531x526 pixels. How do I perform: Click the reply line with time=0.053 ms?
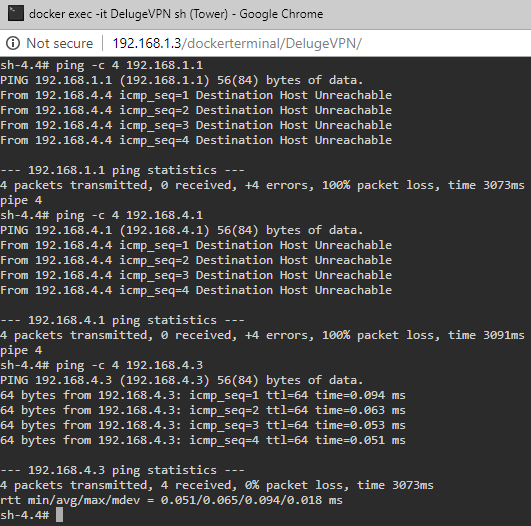(203, 425)
